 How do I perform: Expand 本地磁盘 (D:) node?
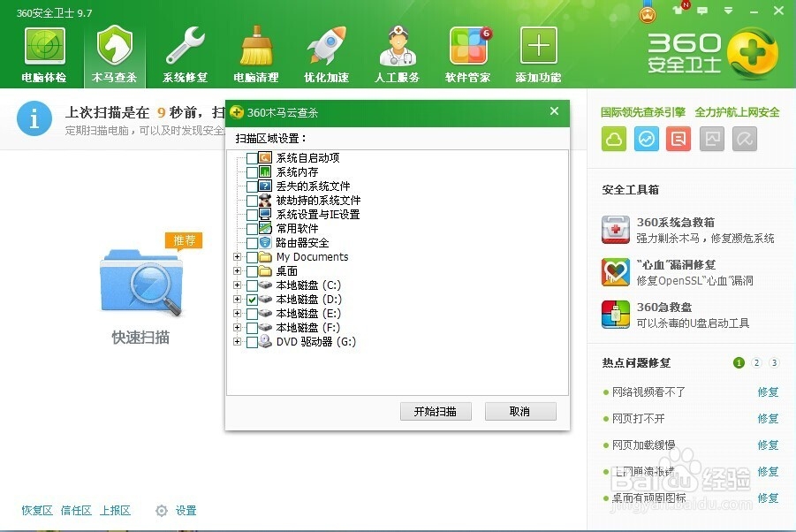(237, 300)
